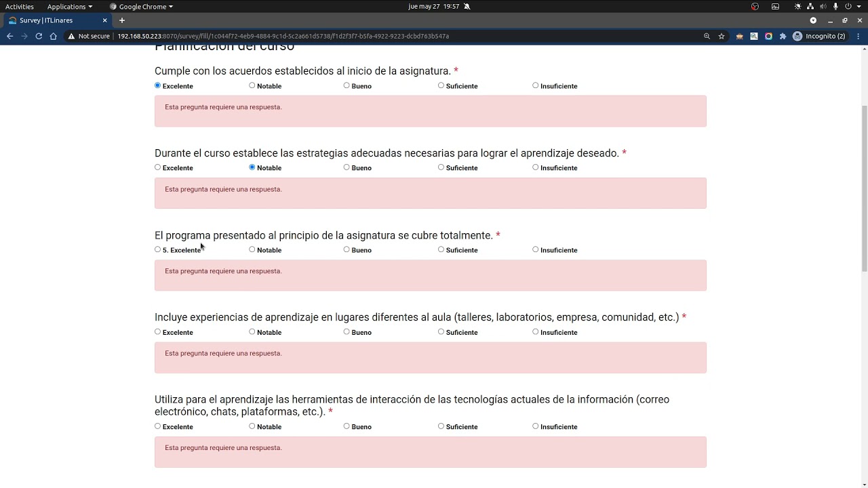Screen dimensions: 868x488
Task: Click the page vertical scrollbar thumb
Action: point(865,188)
